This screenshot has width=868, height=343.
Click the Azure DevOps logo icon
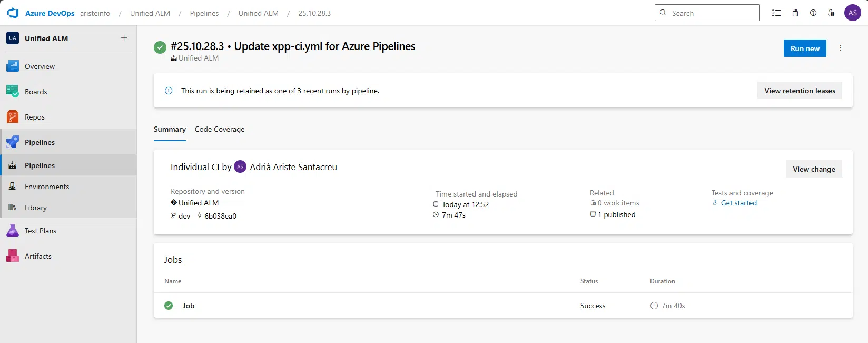[13, 13]
